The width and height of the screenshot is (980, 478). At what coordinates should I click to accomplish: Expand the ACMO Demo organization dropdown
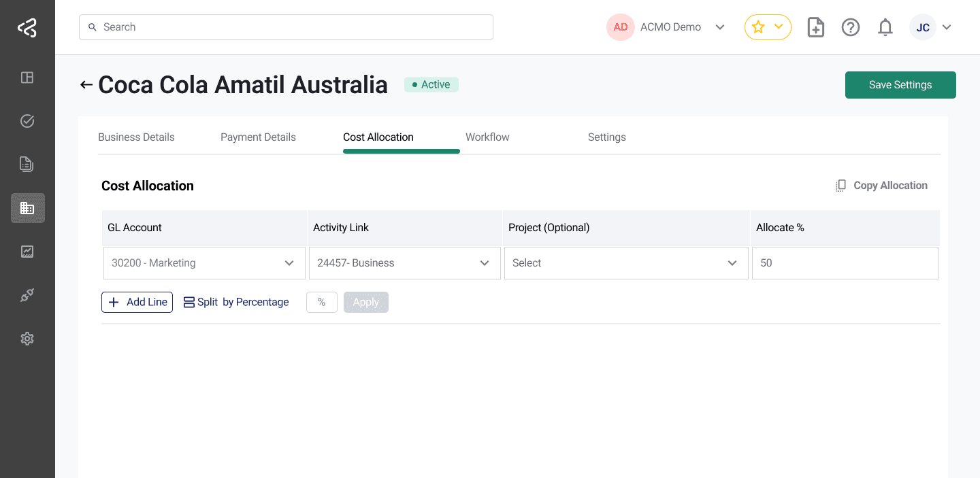[x=720, y=27]
